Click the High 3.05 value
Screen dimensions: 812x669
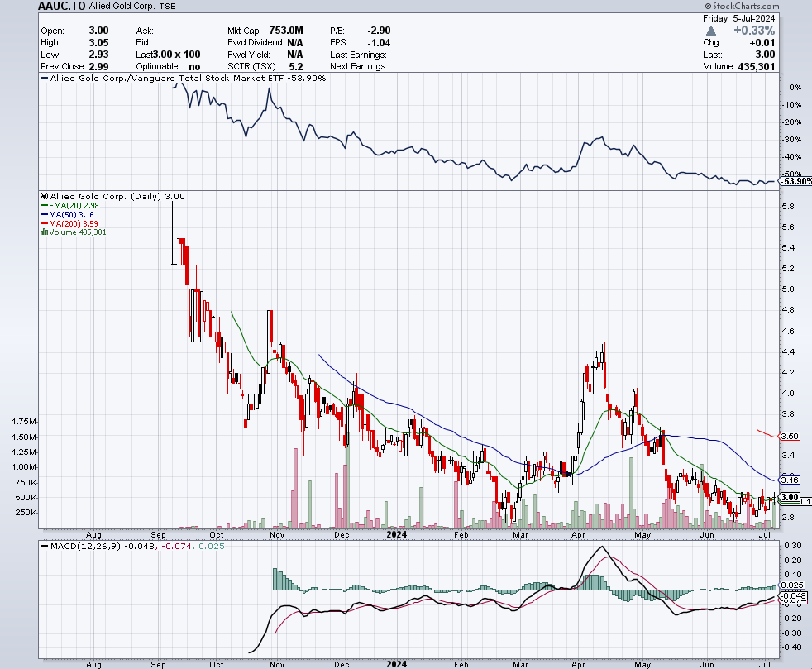click(x=98, y=42)
